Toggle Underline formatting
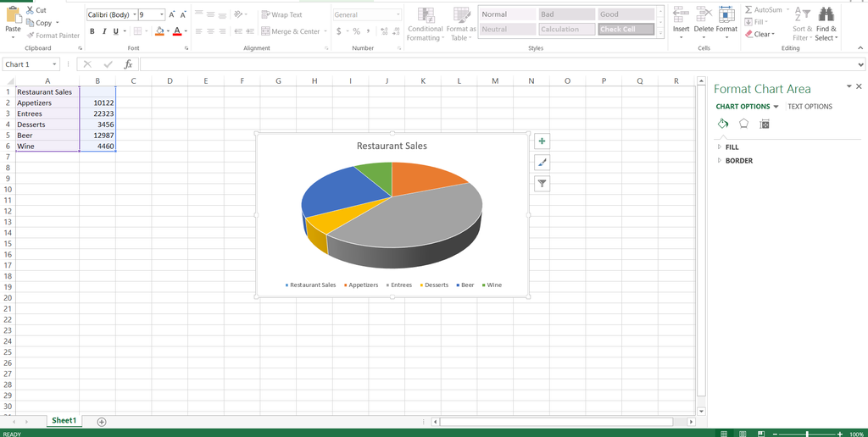 [x=115, y=31]
